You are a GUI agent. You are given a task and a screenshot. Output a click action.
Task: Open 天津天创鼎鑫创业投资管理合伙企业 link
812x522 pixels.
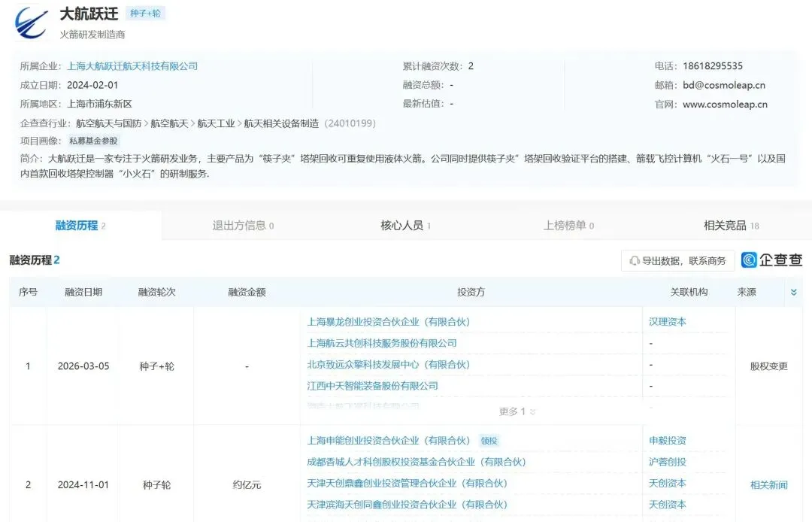(407, 483)
